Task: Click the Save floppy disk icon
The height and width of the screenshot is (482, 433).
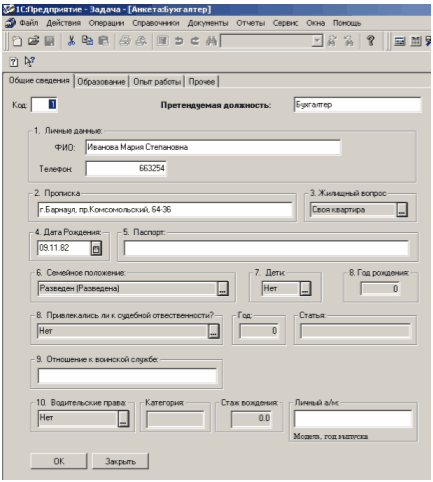Action: [x=50, y=41]
